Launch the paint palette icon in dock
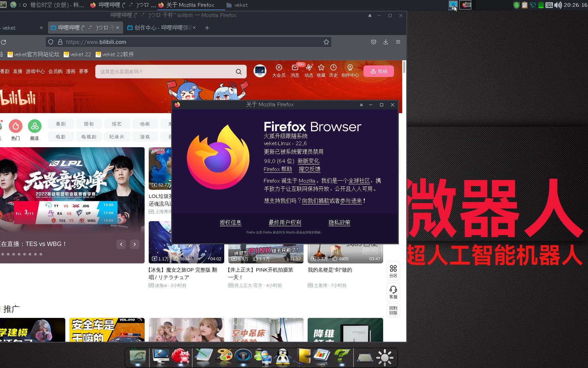Image resolution: width=588 pixels, height=368 pixels. (224, 356)
